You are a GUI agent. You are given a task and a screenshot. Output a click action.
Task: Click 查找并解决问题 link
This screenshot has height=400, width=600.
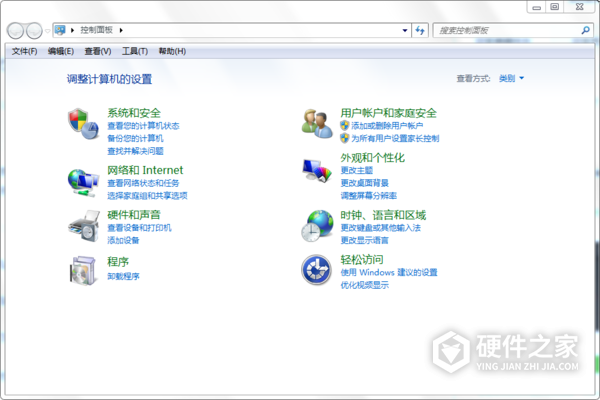pyautogui.click(x=135, y=151)
